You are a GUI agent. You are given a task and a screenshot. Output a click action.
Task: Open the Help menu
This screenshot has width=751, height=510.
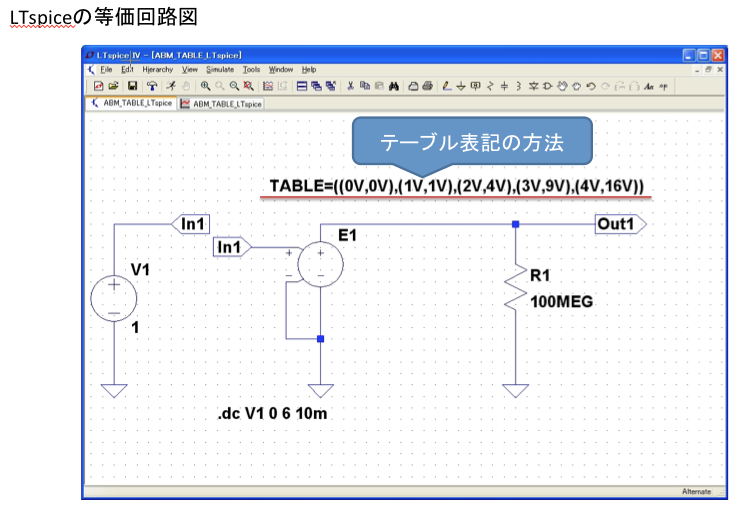(x=309, y=70)
